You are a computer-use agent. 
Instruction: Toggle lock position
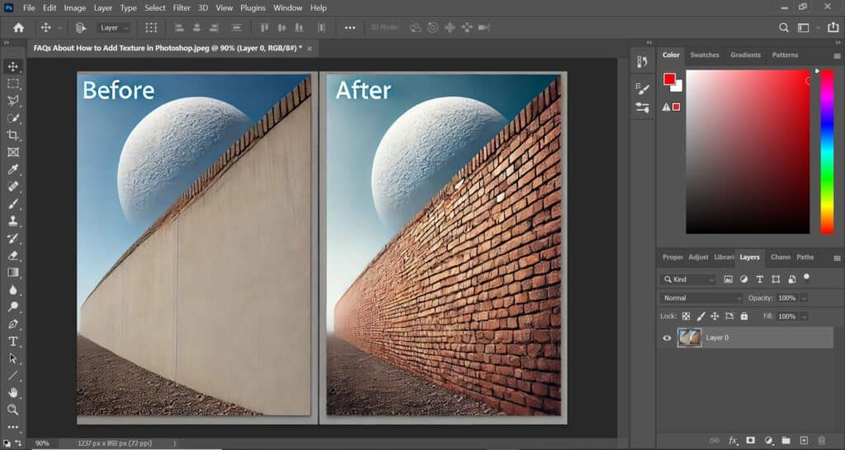pyautogui.click(x=715, y=316)
